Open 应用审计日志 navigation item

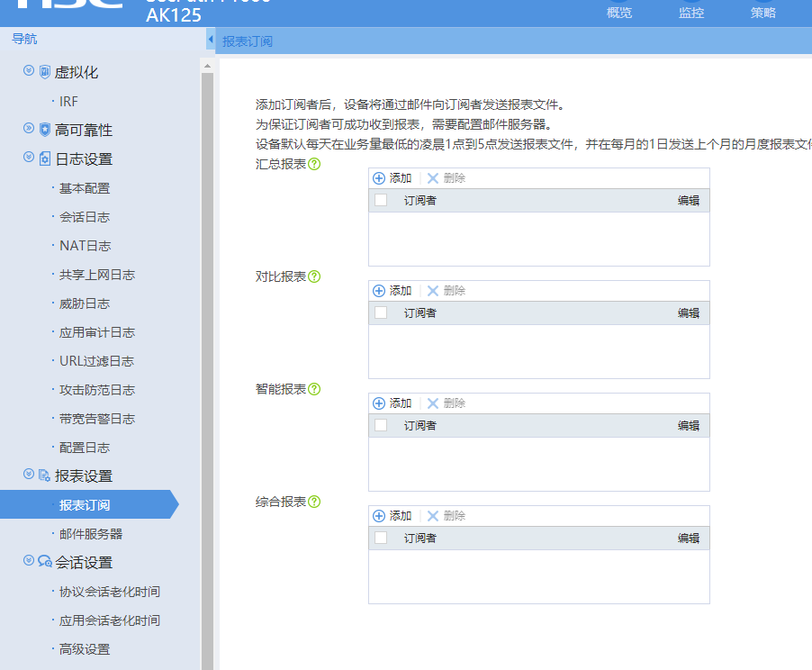pos(97,332)
